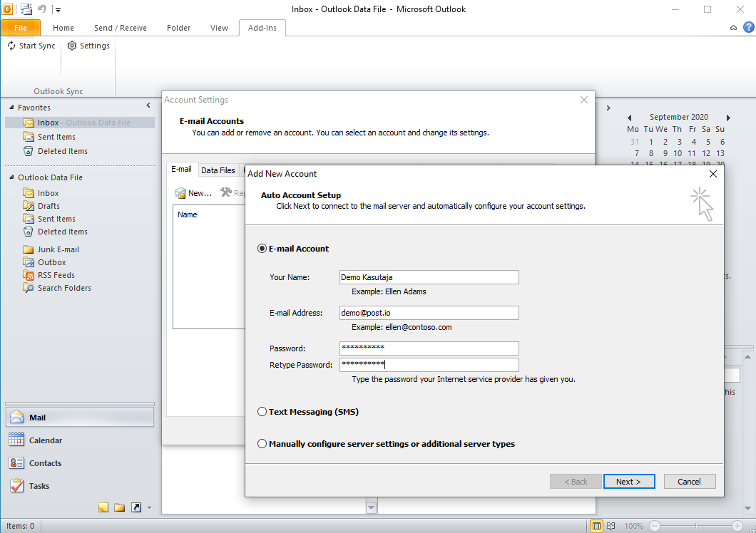Switch to Tasks navigation pane
The image size is (756, 533).
click(x=80, y=486)
